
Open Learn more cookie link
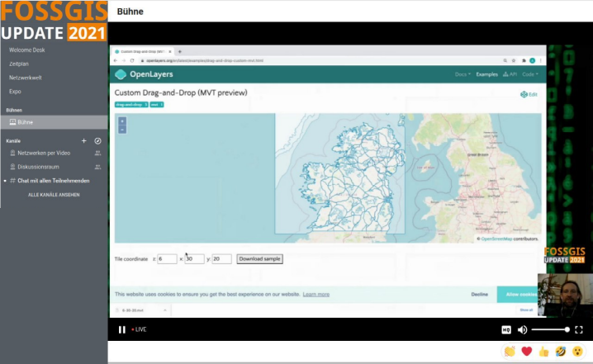[315, 295]
